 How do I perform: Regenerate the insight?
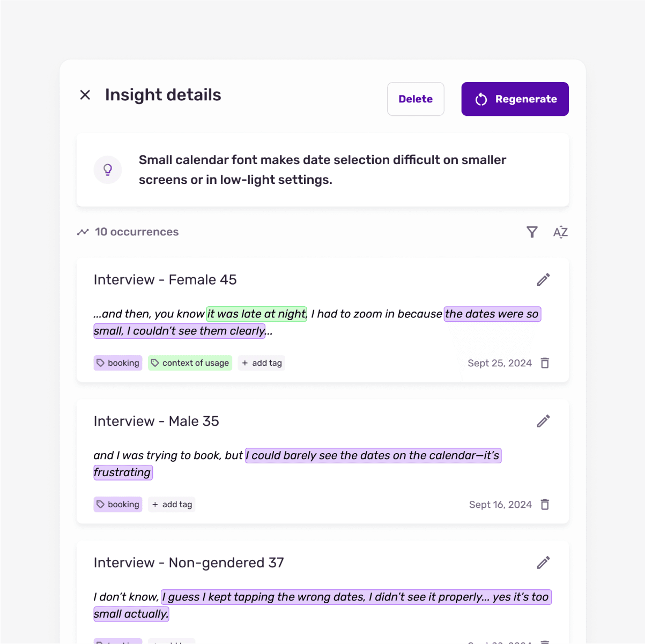click(x=515, y=99)
